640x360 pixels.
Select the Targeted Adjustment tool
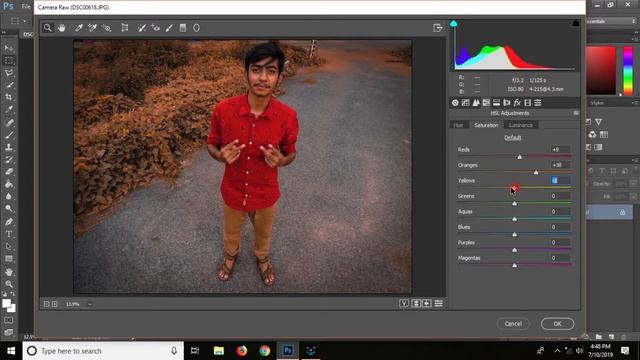107,28
